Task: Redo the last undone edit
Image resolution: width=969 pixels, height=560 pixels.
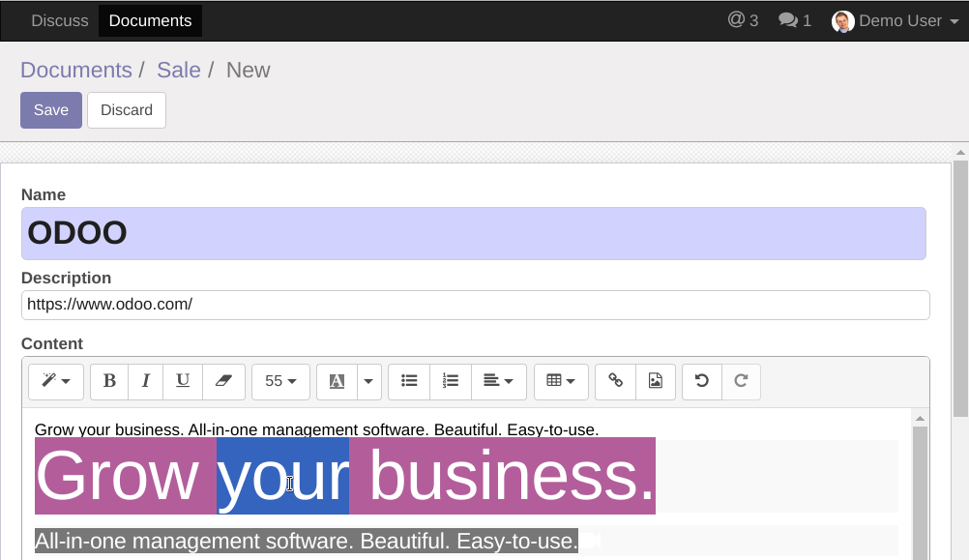Action: 741,381
